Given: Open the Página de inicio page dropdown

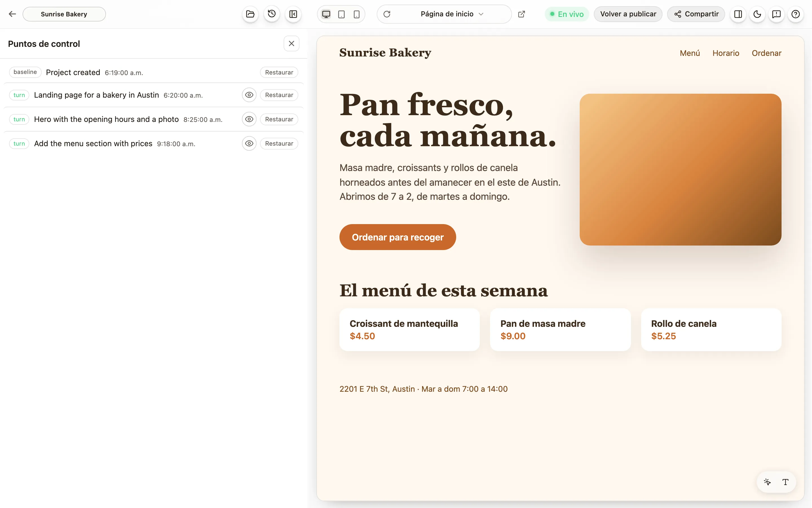Looking at the screenshot, I should (452, 14).
